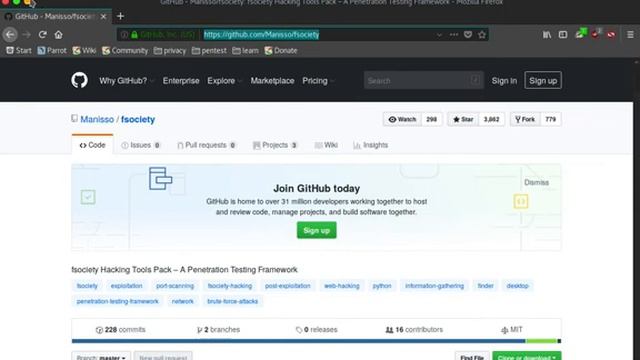Switch to the Issues tab
The width and height of the screenshot is (640, 360).
pyautogui.click(x=141, y=145)
